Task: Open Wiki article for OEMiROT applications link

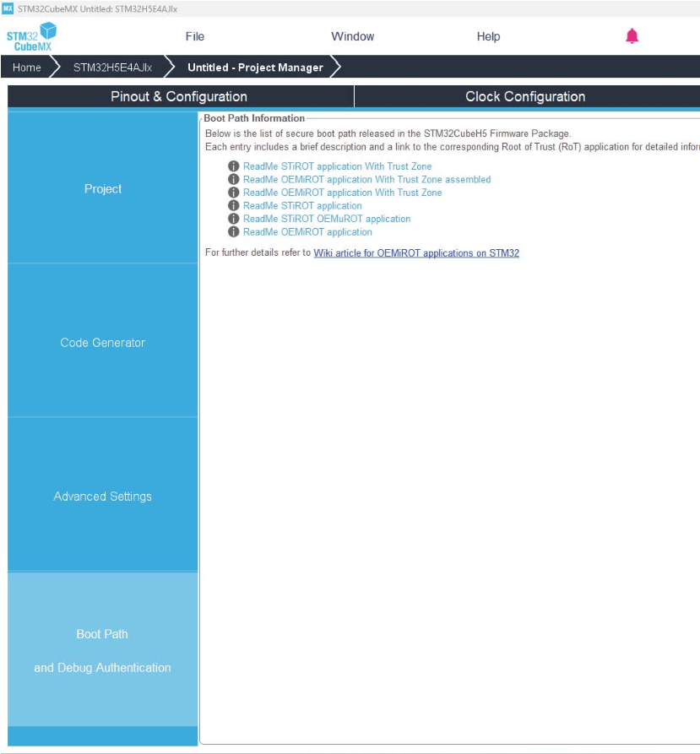Action: pyautogui.click(x=416, y=253)
